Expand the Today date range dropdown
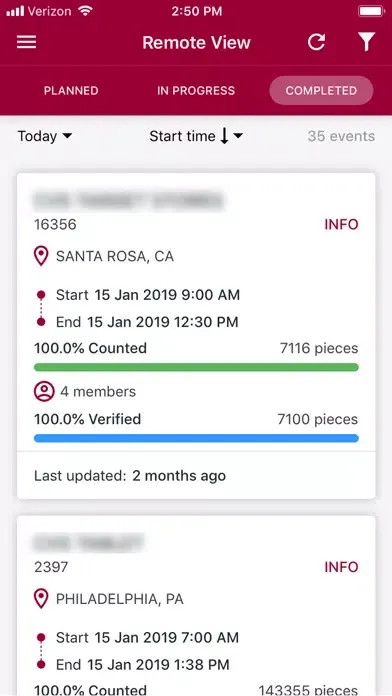This screenshot has width=392, height=696. (x=44, y=136)
